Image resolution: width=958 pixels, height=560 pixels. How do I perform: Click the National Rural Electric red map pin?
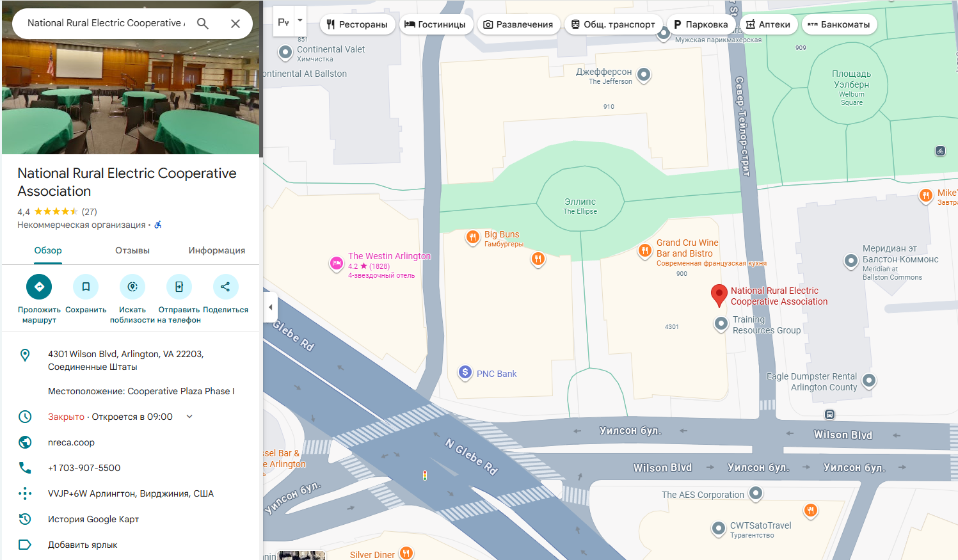[719, 296]
